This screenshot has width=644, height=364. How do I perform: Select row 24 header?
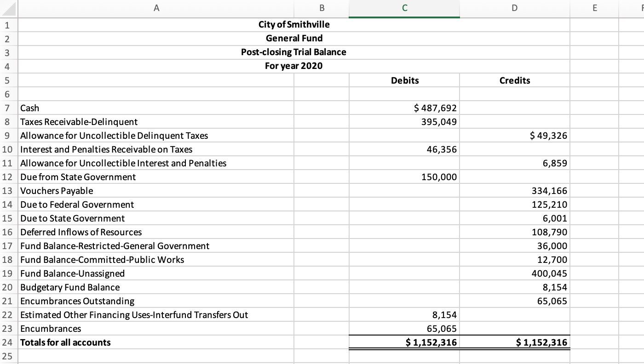(9, 342)
